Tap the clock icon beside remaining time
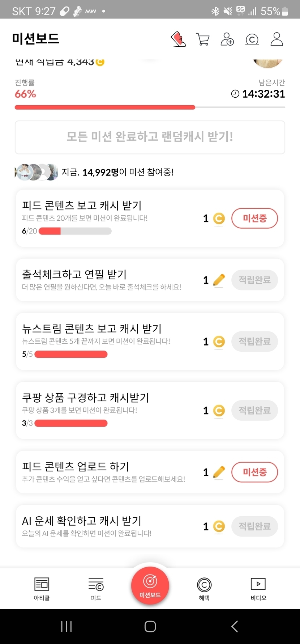 tap(235, 94)
